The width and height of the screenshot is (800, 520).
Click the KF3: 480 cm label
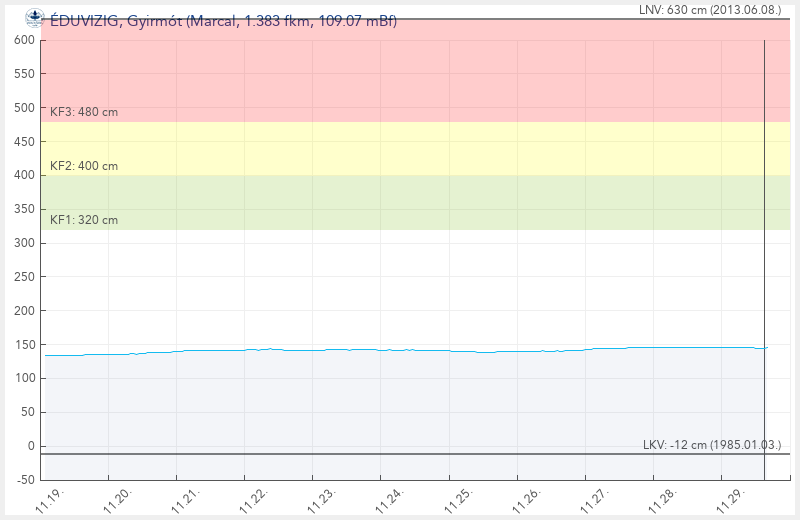[84, 112]
